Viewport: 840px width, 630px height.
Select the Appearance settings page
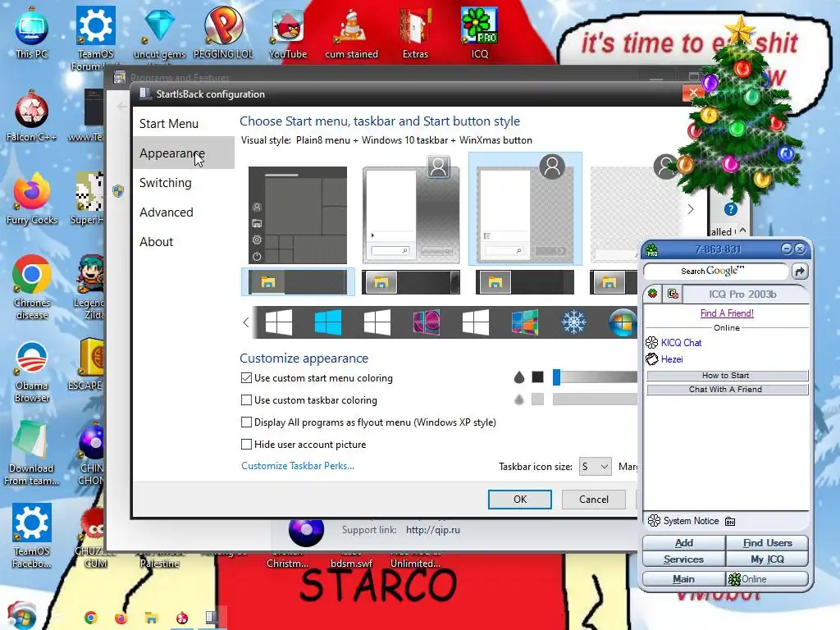(183, 153)
